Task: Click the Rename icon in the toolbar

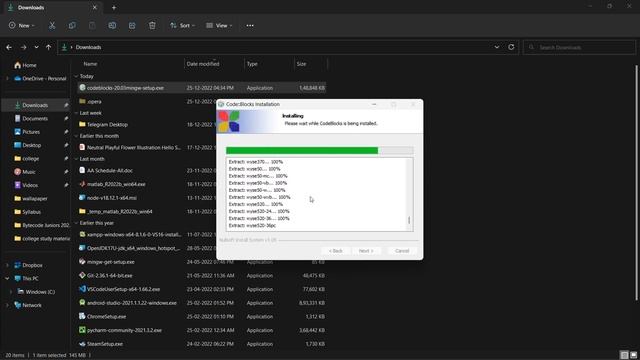Action: [112, 25]
